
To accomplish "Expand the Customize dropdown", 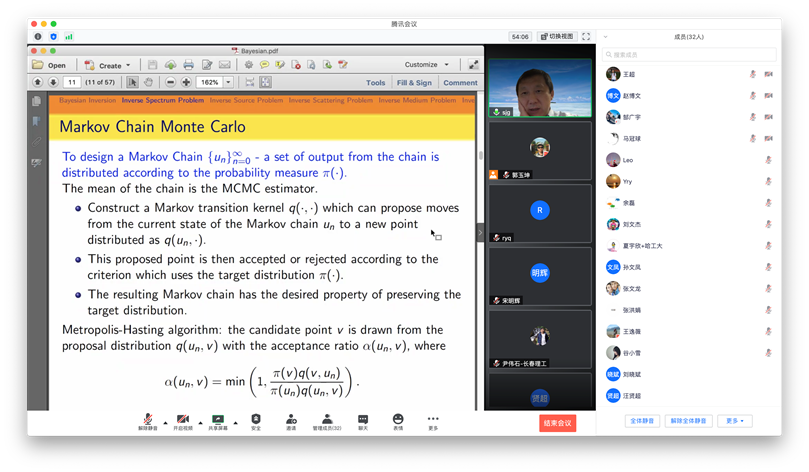I will (x=427, y=65).
